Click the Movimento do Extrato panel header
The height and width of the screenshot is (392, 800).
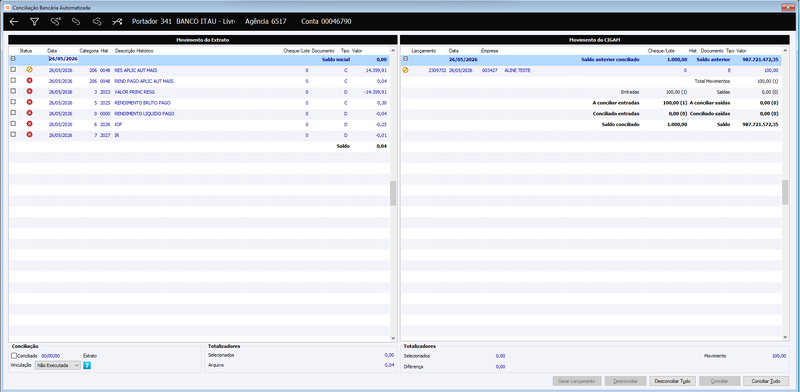203,39
